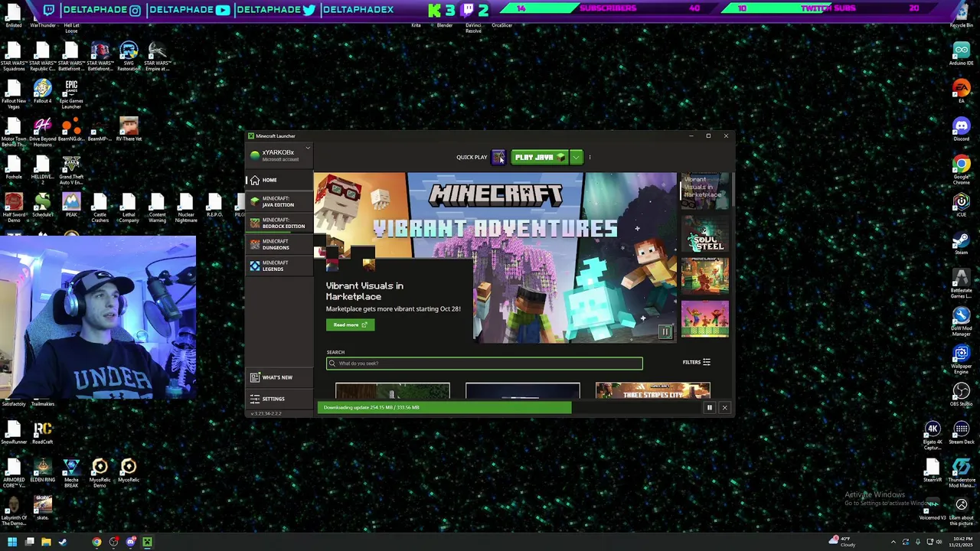
Task: Open Thunderstore Mod Manager desktop icon
Action: click(x=961, y=474)
